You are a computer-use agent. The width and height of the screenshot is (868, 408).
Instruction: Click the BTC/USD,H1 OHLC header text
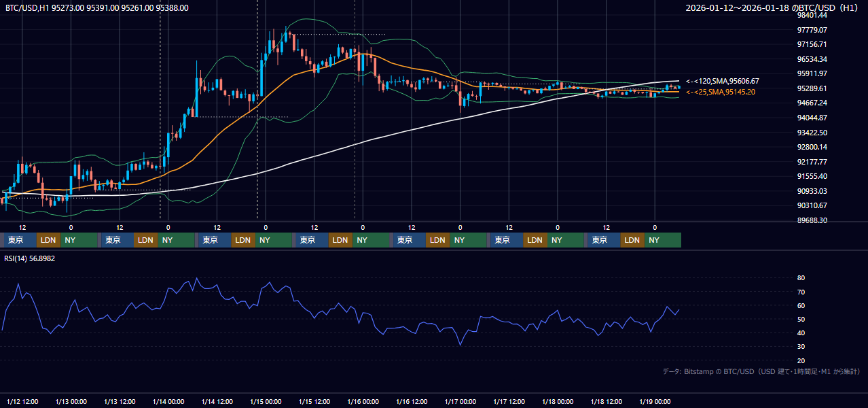[97, 8]
